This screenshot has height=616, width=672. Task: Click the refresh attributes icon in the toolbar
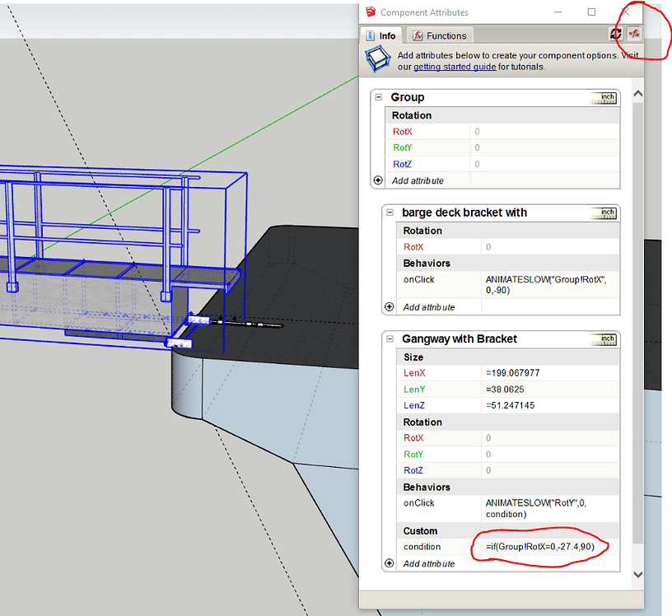(616, 34)
